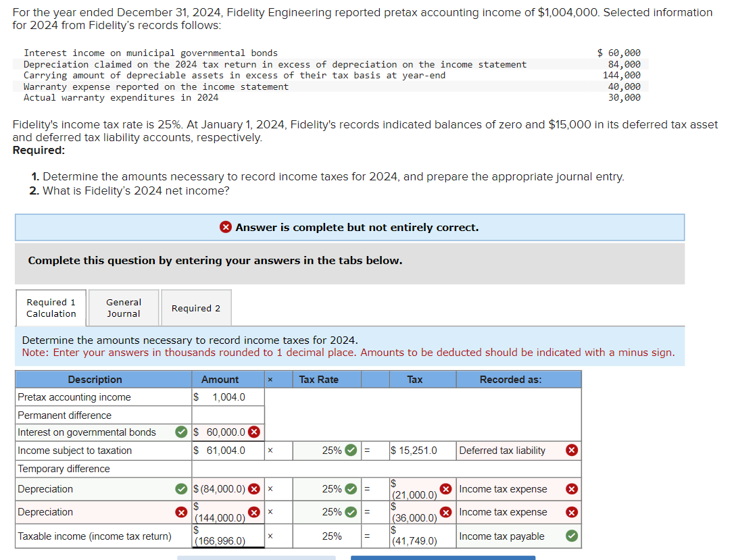This screenshot has height=560, width=736.
Task: Select the 61,004.0 income subject amount field
Action: coord(228,451)
